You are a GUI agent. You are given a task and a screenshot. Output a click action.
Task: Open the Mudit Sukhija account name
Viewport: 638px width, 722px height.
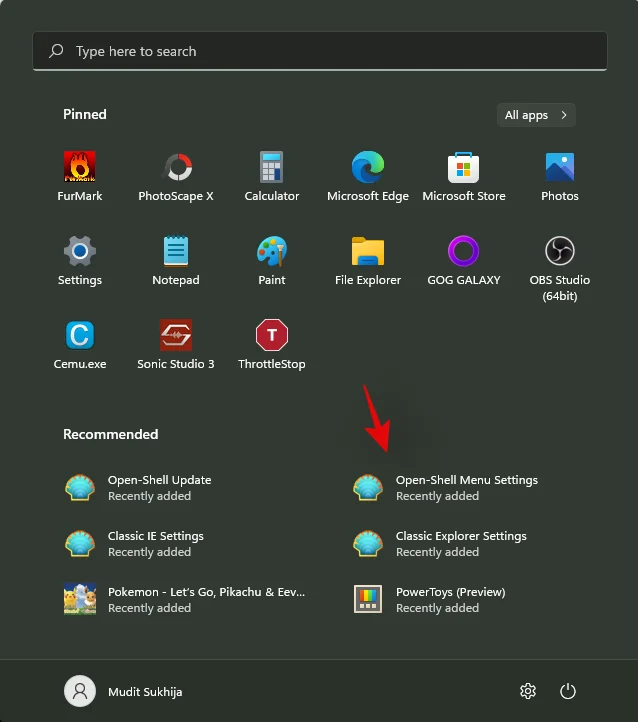[x=145, y=692]
